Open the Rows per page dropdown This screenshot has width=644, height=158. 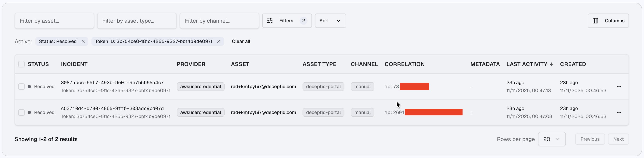coord(552,139)
